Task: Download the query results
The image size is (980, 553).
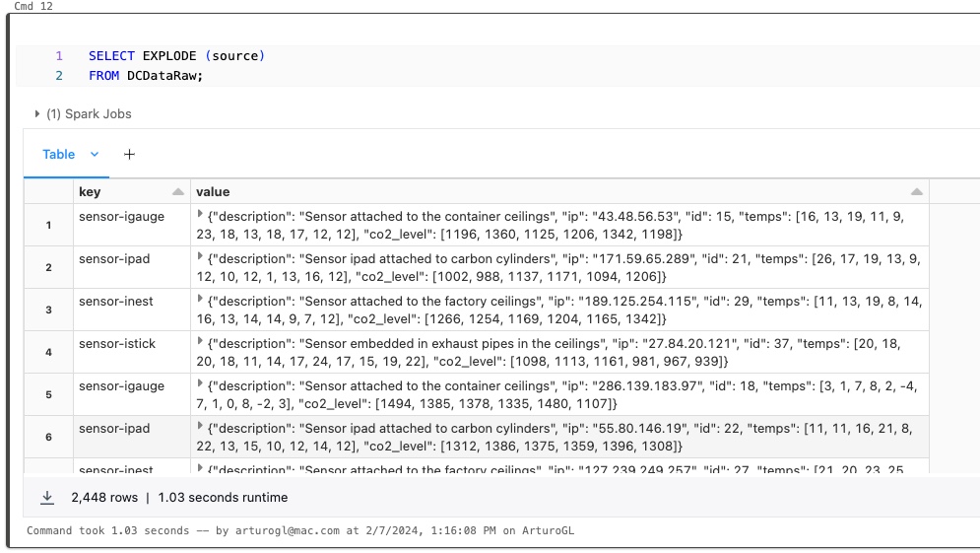Action: 47,498
